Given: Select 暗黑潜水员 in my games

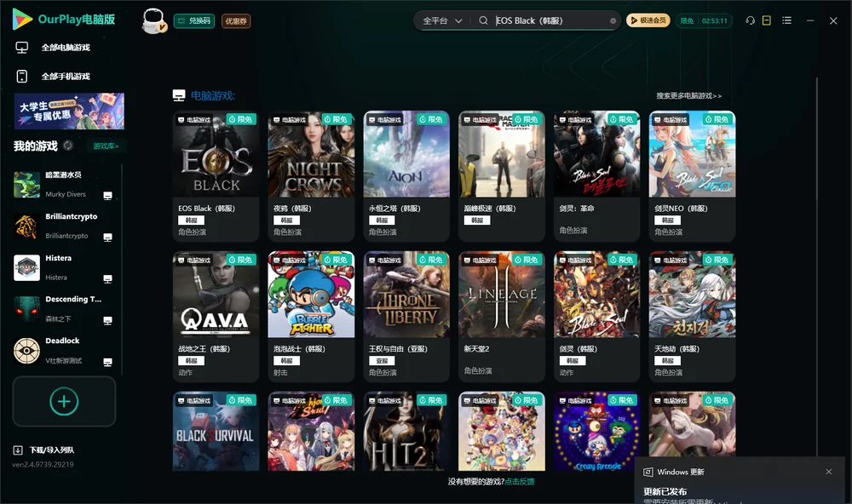Looking at the screenshot, I should 63,185.
